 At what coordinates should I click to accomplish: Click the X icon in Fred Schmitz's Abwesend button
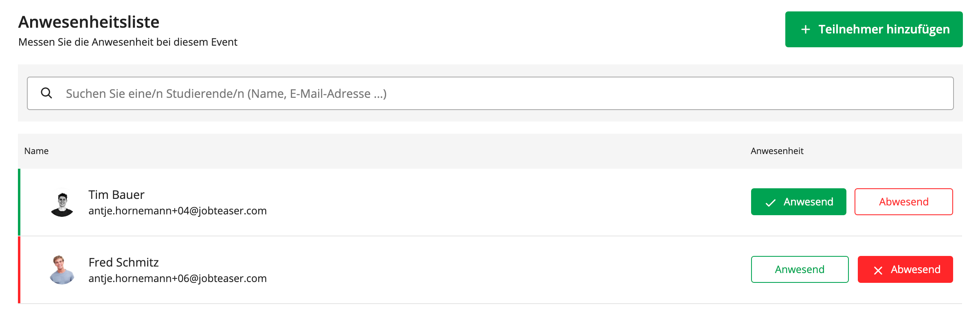tap(878, 270)
